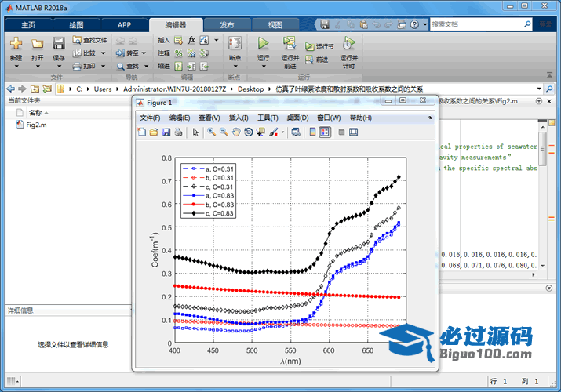
Task: Click New Figure icon in Figure 1 toolbar
Action: tap(142, 132)
